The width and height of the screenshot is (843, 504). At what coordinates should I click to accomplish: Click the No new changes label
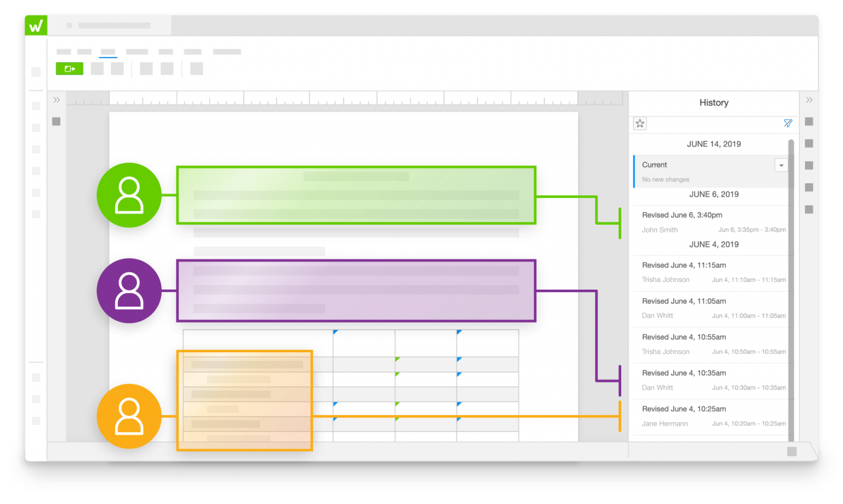pyautogui.click(x=665, y=180)
